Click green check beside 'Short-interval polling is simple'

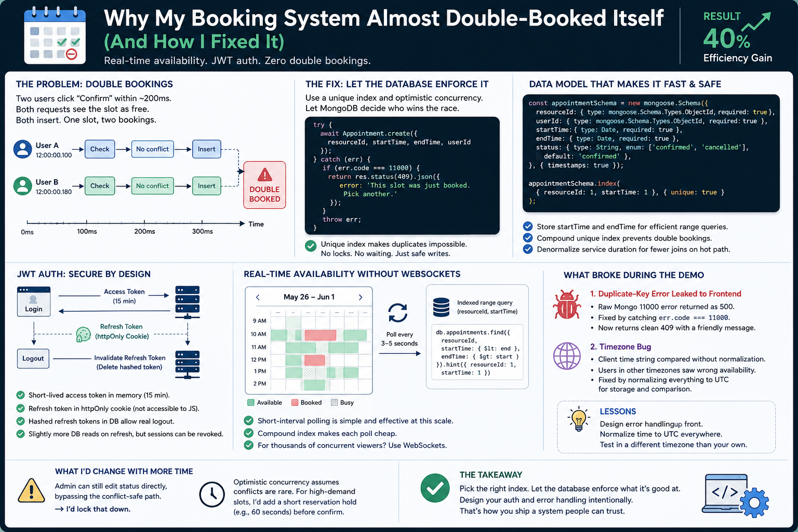click(249, 420)
